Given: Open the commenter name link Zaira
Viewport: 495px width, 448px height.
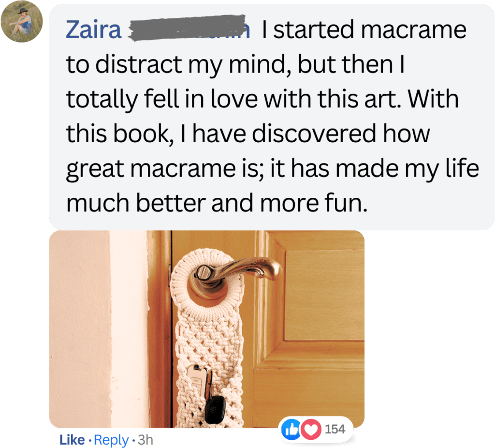Looking at the screenshot, I should (x=93, y=30).
